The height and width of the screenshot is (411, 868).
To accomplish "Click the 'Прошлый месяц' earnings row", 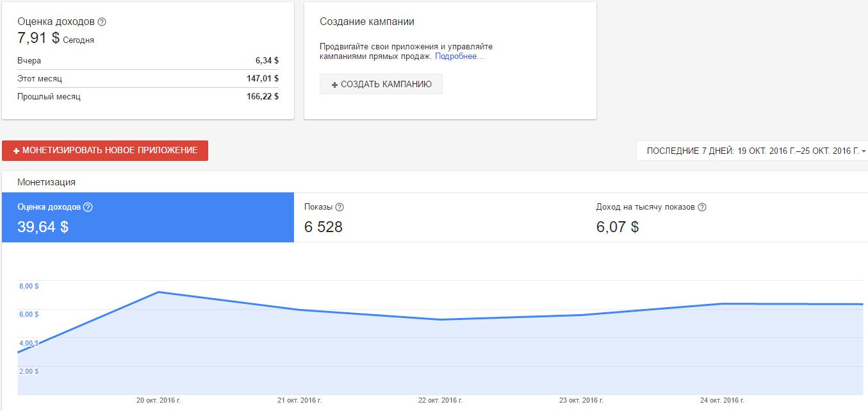I will coord(148,96).
